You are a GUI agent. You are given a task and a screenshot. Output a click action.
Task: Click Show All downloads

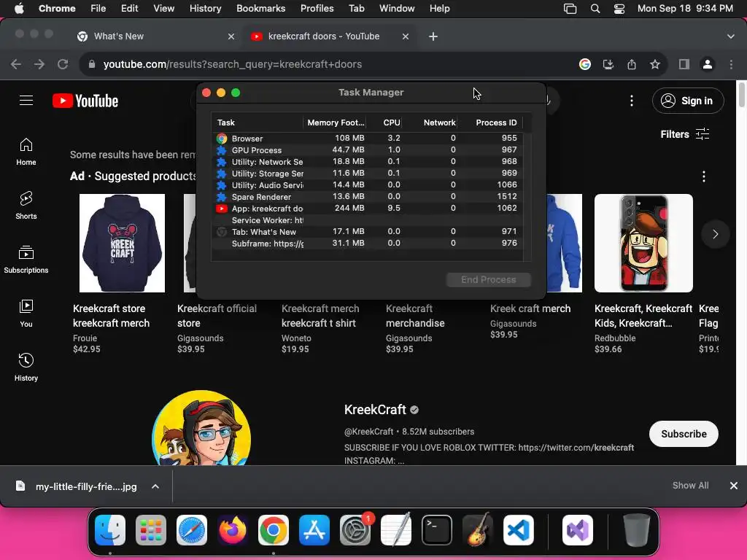click(x=690, y=485)
